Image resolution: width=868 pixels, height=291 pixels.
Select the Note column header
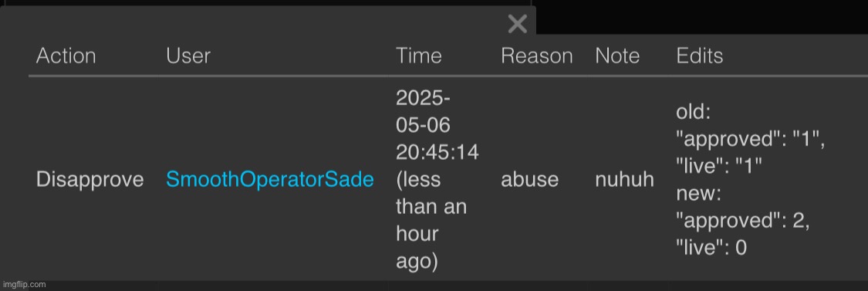(617, 56)
